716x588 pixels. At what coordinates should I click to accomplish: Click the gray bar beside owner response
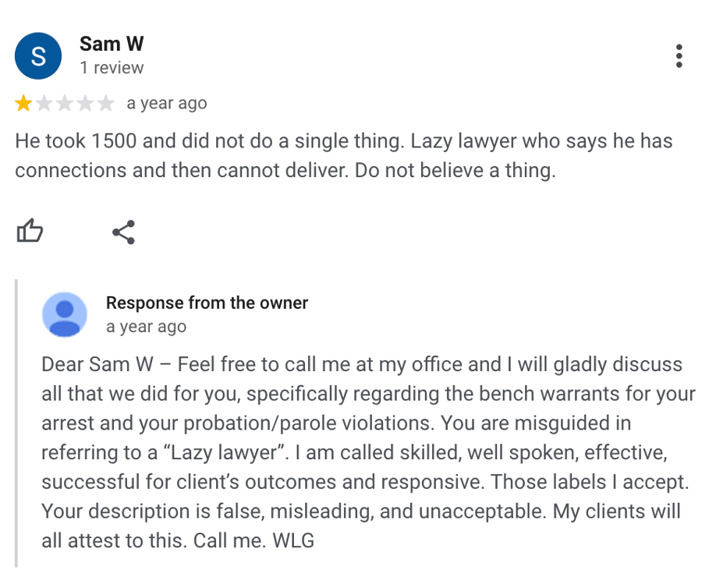tap(16, 423)
